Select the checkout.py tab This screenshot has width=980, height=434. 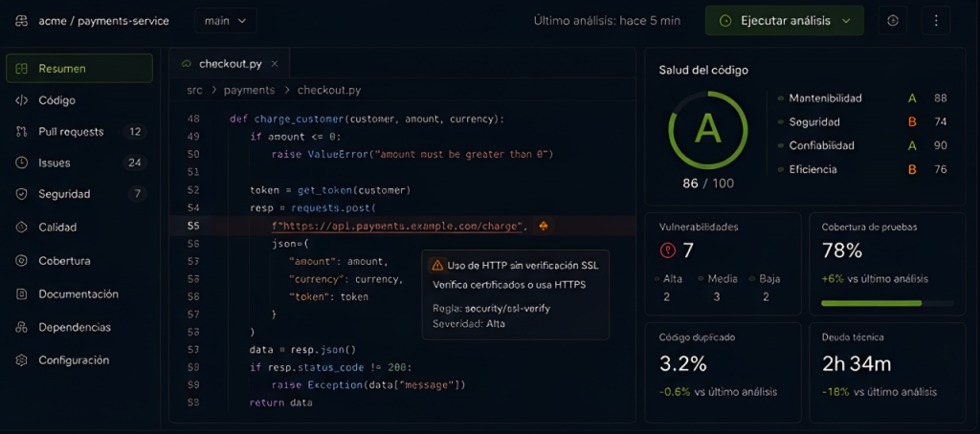click(230, 64)
